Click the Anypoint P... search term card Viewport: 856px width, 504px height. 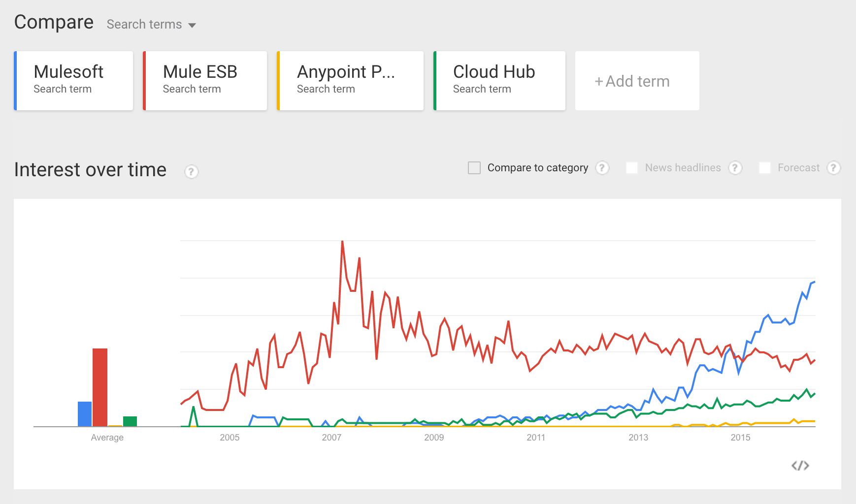(350, 81)
